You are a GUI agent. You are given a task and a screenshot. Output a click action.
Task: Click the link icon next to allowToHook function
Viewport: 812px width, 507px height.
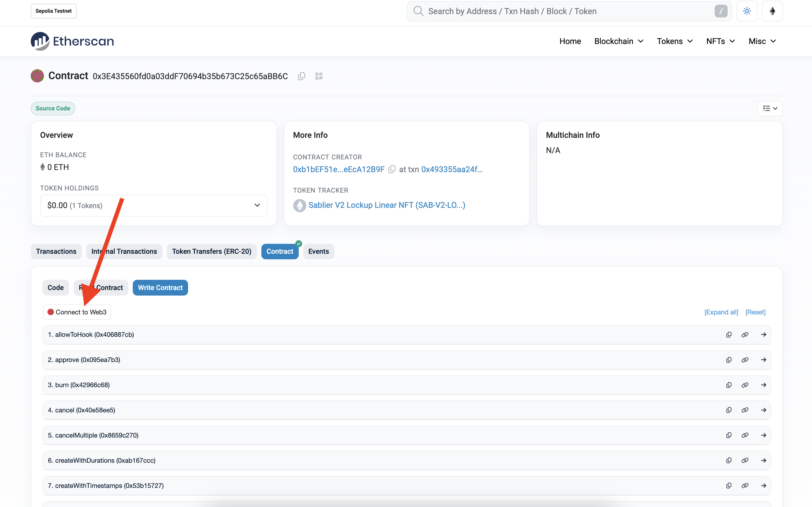pyautogui.click(x=745, y=335)
